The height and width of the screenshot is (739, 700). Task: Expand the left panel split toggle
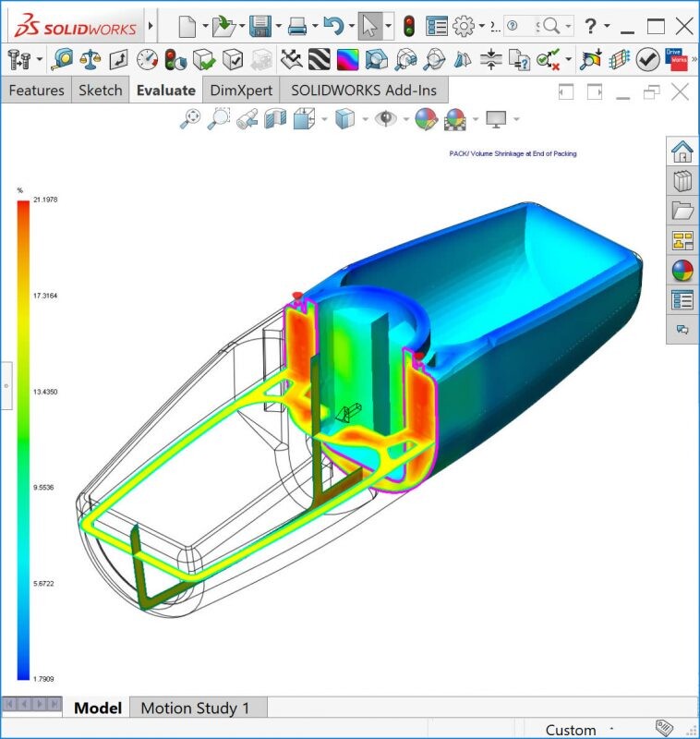coord(6,387)
